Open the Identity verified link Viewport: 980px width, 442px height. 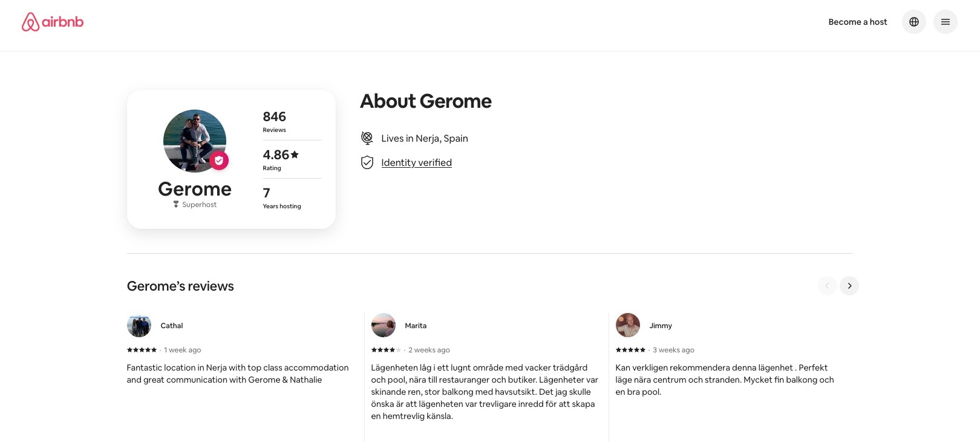pos(416,162)
